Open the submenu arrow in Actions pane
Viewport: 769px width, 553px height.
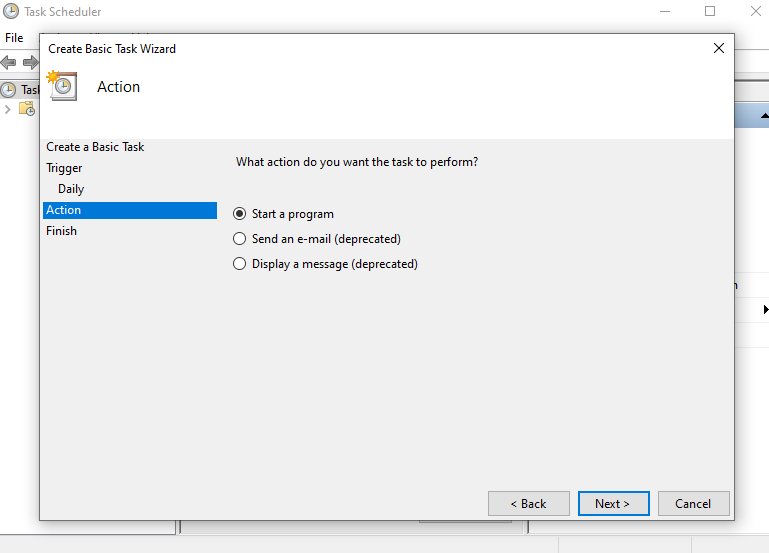click(765, 310)
